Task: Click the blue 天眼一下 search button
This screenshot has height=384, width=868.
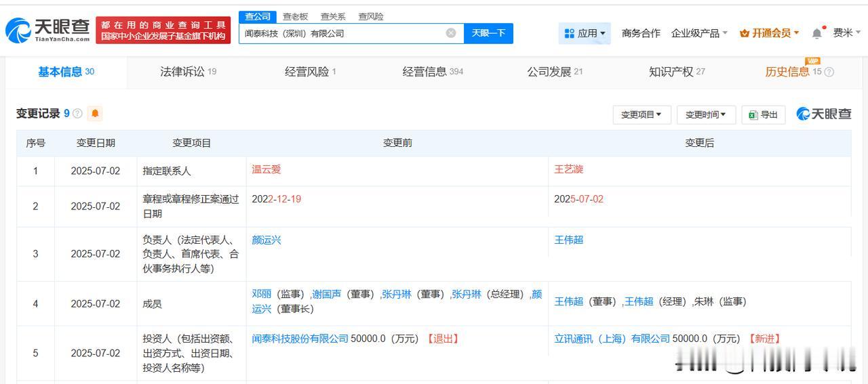Action: coord(488,33)
